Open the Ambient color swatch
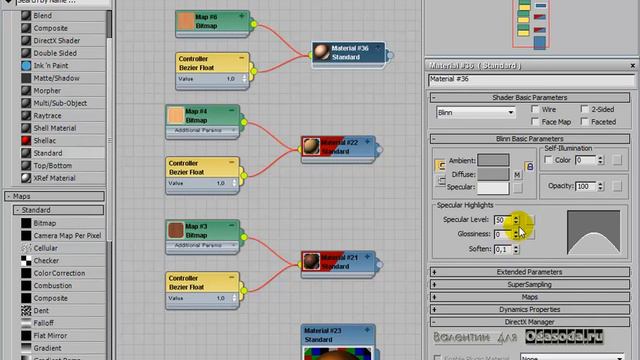The image size is (640, 360). click(493, 160)
